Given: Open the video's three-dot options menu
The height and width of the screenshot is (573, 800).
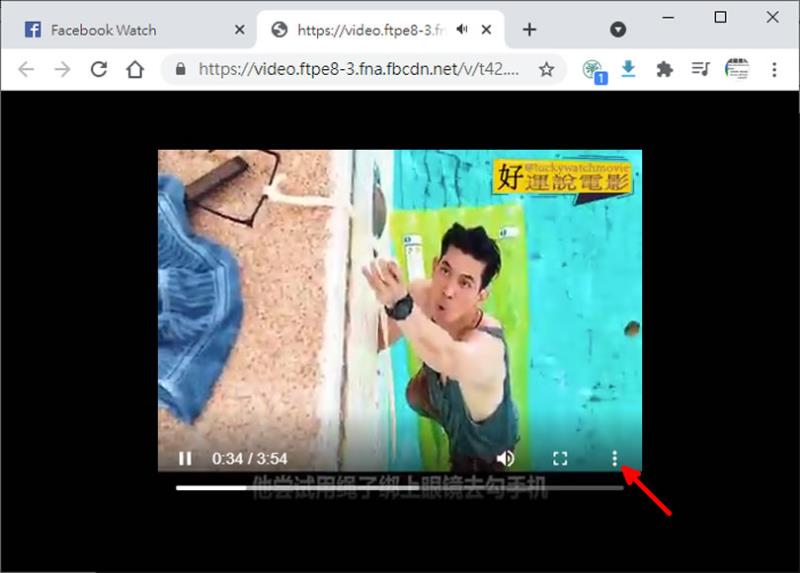Looking at the screenshot, I should (x=615, y=458).
